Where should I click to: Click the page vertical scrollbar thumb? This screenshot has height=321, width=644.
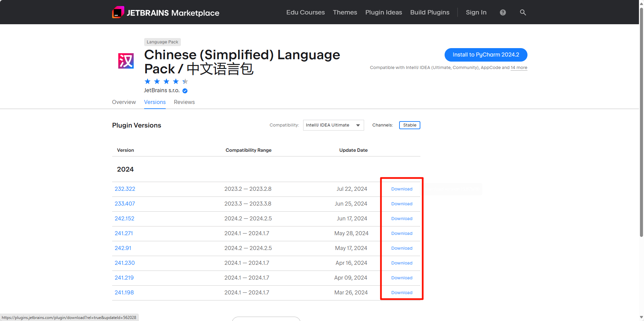tap(641, 122)
